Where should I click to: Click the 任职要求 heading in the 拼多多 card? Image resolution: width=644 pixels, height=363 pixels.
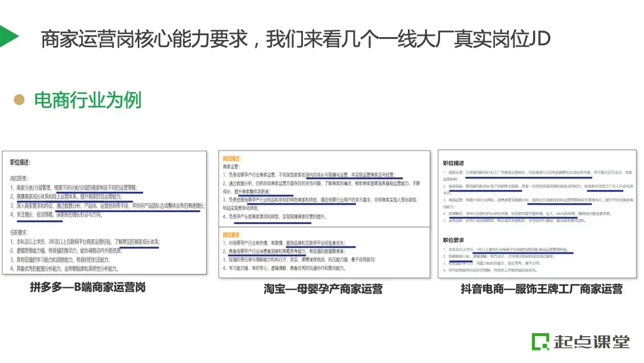pyautogui.click(x=19, y=232)
